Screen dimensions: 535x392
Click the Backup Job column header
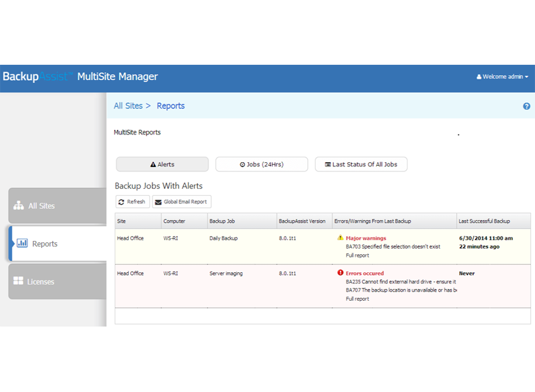pos(224,221)
